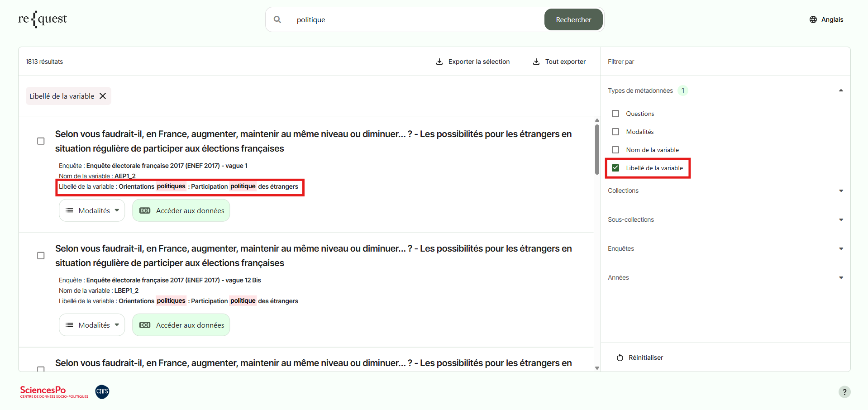868x410 pixels.
Task: Open the help question mark icon
Action: (x=844, y=392)
